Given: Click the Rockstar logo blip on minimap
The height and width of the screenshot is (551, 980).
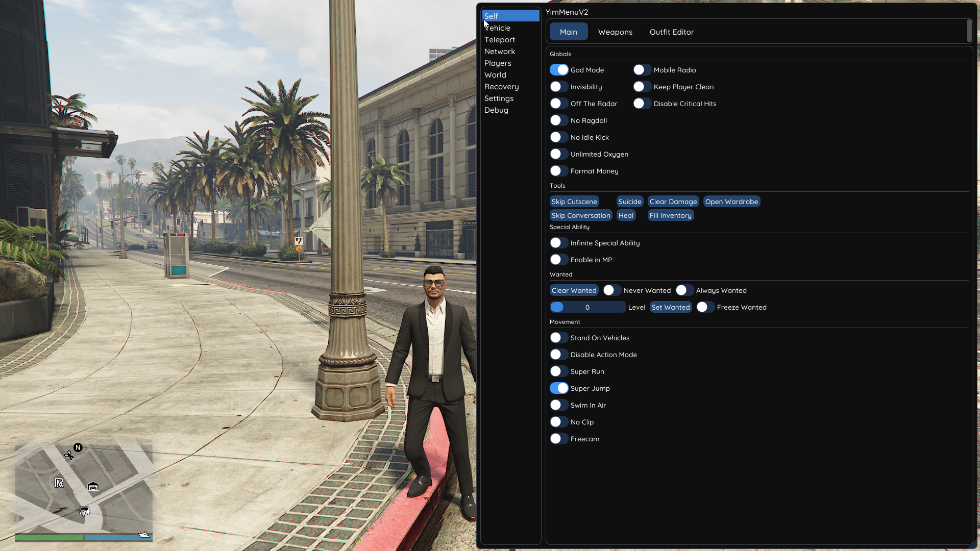Looking at the screenshot, I should coord(59,483).
